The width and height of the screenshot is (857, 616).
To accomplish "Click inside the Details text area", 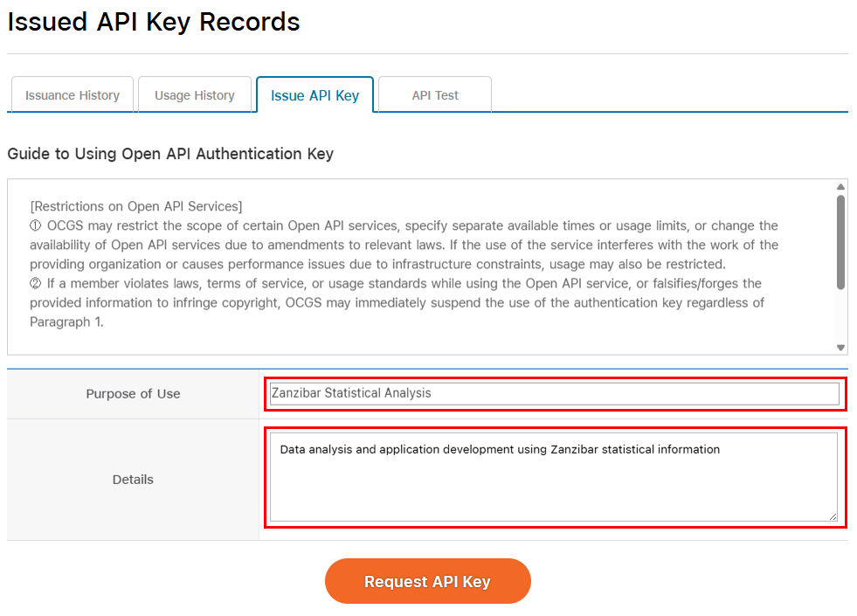I will 554,476.
